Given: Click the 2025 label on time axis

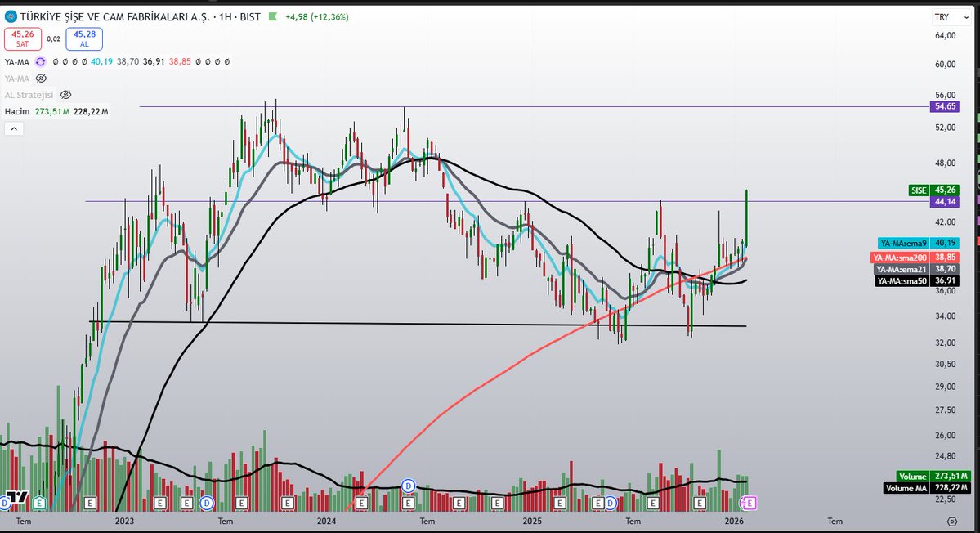Looking at the screenshot, I should [532, 521].
